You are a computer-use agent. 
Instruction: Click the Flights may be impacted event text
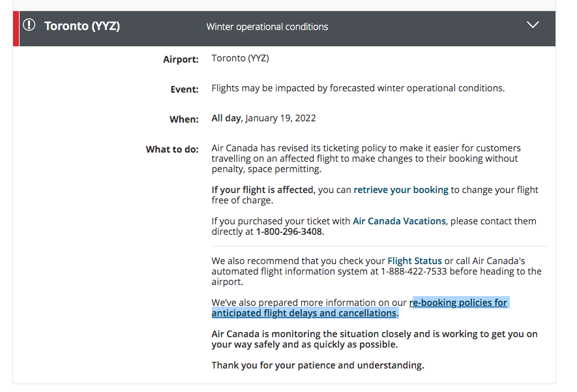pyautogui.click(x=358, y=88)
